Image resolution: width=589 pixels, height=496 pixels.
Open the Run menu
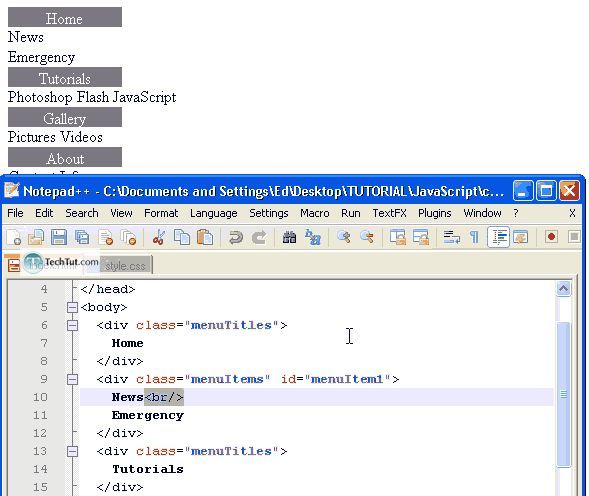pos(350,213)
